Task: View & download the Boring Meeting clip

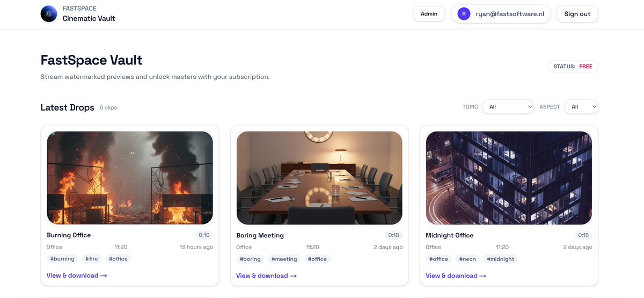Action: pos(266,275)
